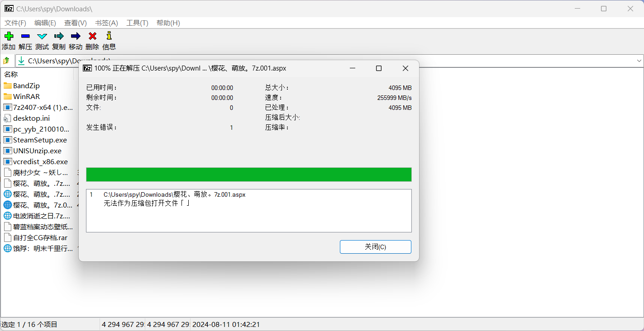Click the icon of 自打全CG存档.rar

coord(7,237)
